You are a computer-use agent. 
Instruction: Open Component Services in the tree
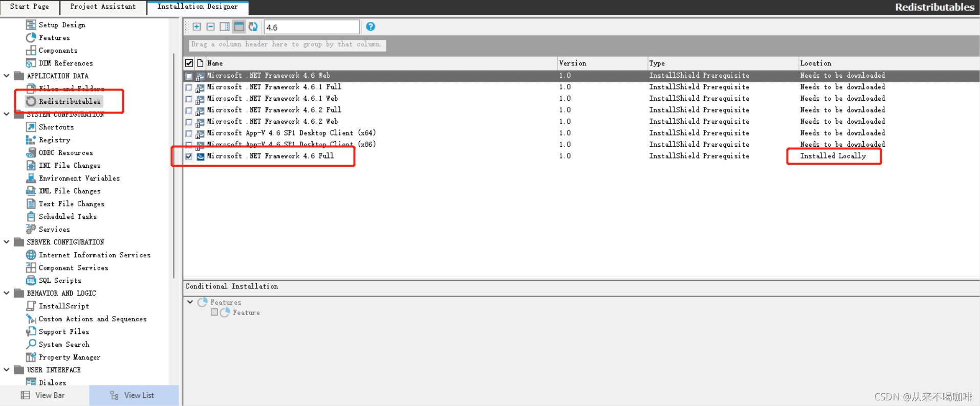click(x=73, y=267)
